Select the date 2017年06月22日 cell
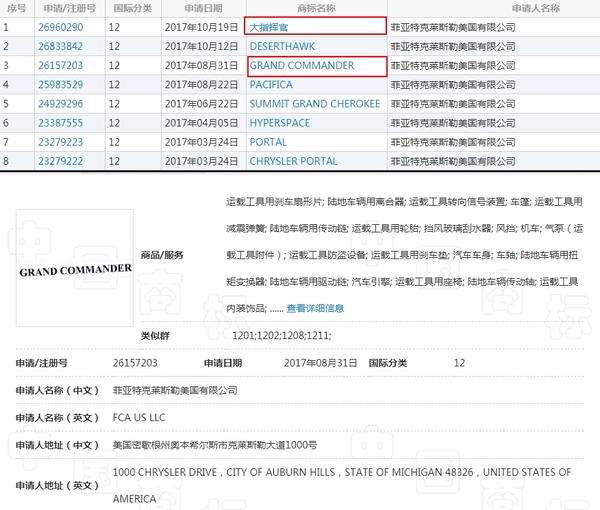 point(201,104)
